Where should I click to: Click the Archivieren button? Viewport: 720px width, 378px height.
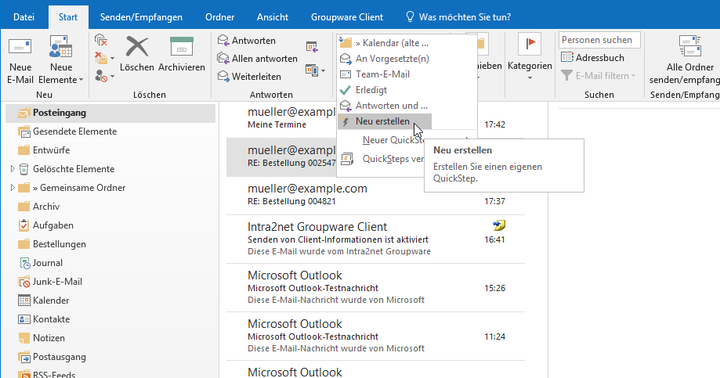click(x=181, y=54)
